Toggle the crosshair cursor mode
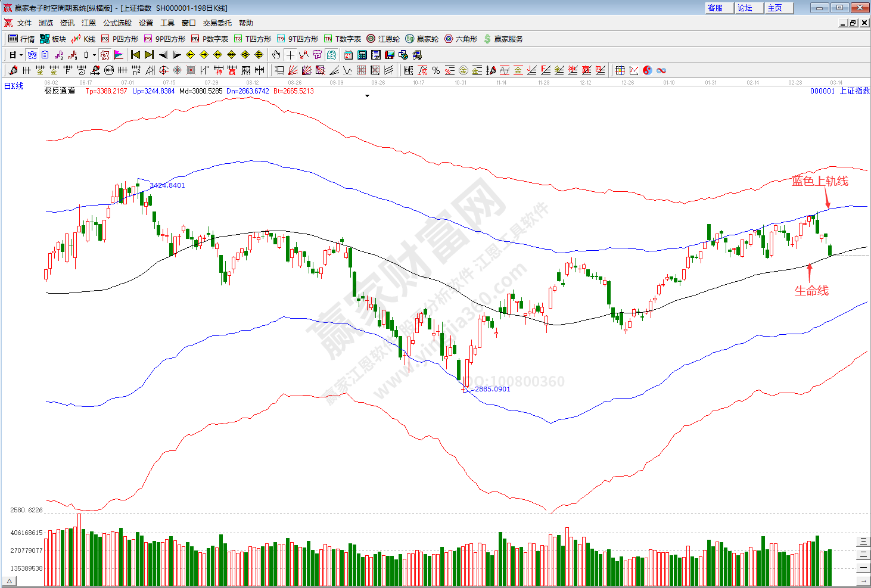Viewport: 871px width, 588px height. click(x=290, y=55)
